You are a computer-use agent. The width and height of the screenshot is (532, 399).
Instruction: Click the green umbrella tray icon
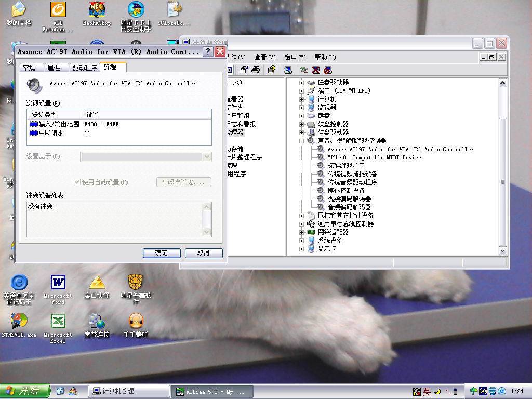coord(473,392)
